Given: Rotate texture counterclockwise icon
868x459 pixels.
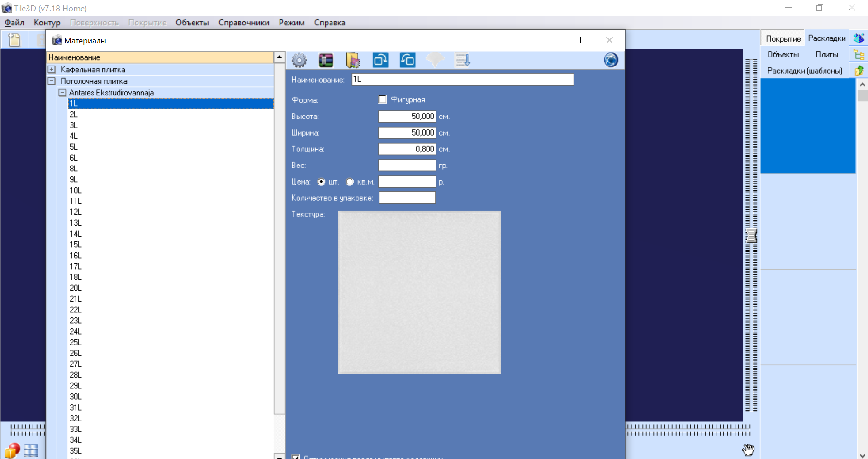Looking at the screenshot, I should click(x=408, y=60).
